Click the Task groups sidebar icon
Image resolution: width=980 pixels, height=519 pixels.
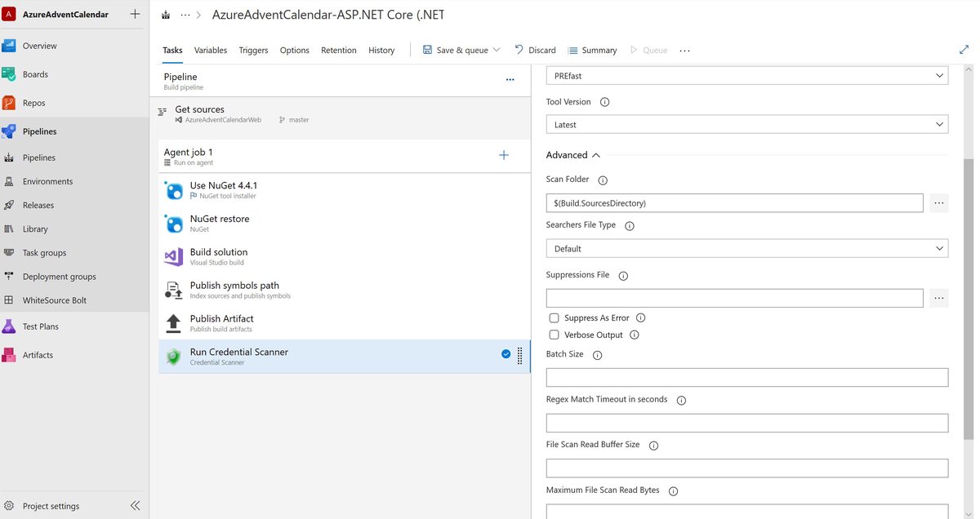[9, 252]
